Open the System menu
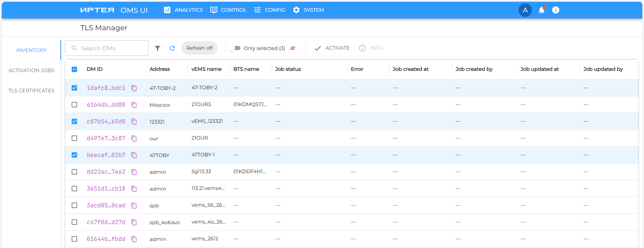Image resolution: width=644 pixels, height=248 pixels. pyautogui.click(x=308, y=10)
